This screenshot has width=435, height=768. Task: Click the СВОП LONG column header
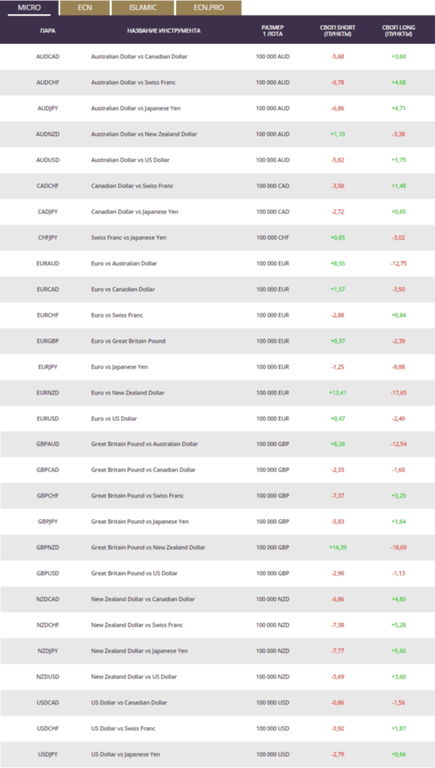tap(399, 31)
